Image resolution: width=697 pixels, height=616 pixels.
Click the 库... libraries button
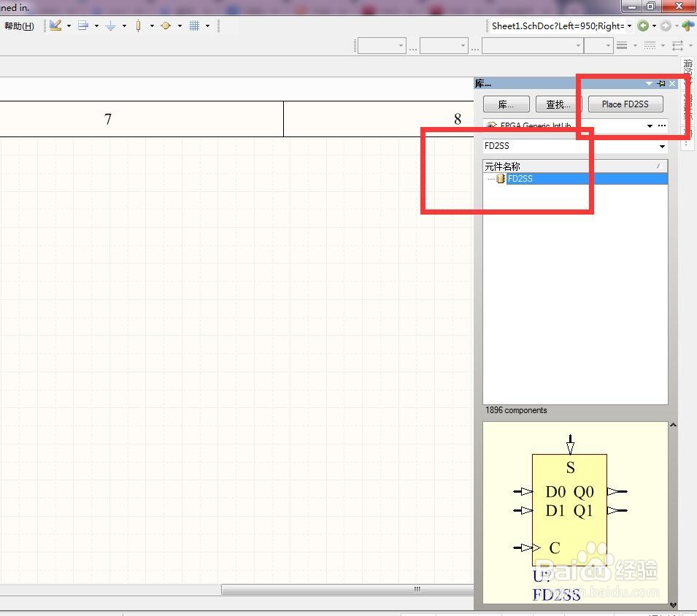pyautogui.click(x=506, y=104)
